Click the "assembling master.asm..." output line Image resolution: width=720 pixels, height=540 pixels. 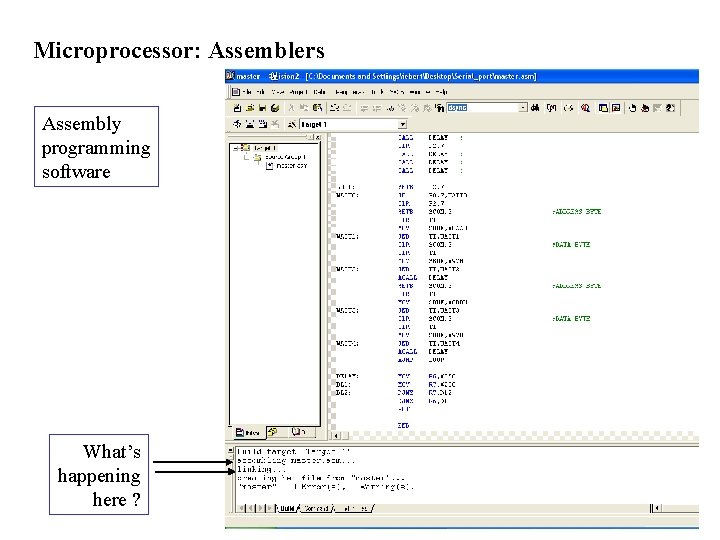click(296, 460)
